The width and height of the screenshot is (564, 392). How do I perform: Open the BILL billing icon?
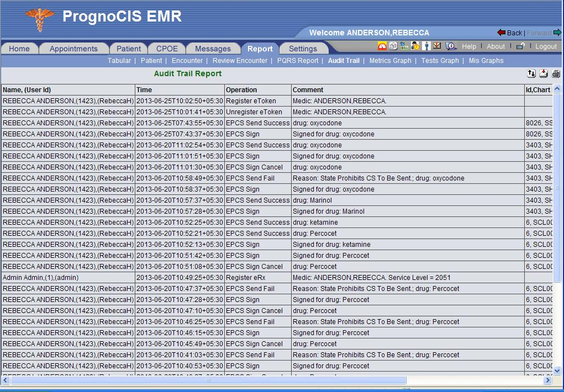coord(404,46)
